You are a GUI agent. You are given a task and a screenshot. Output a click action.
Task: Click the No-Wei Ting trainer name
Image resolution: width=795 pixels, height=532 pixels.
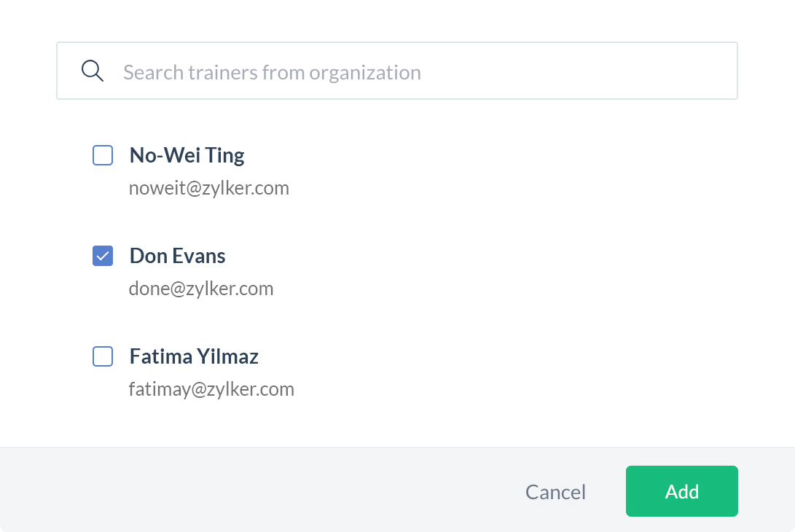187,155
